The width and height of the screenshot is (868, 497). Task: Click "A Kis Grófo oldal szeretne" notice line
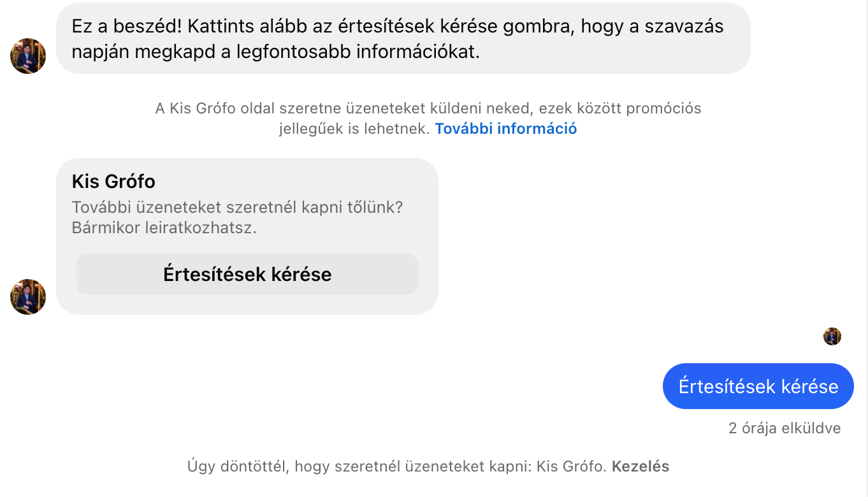pos(255,108)
